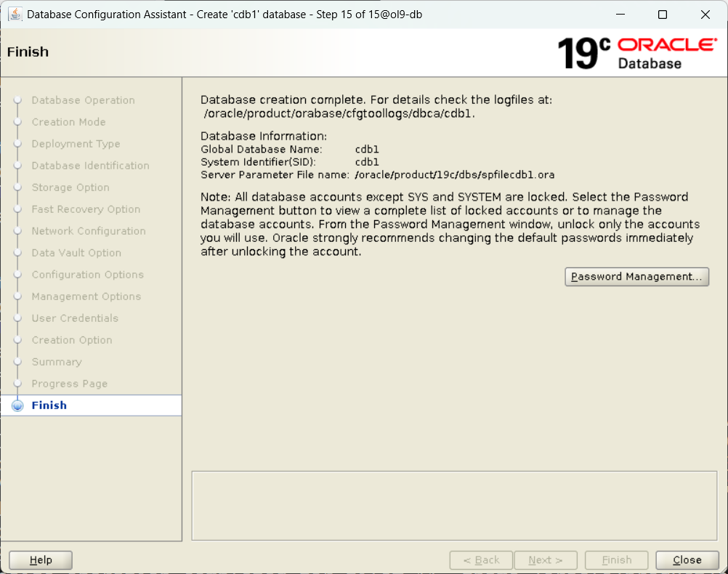Click the blue Finish step bullet icon
The width and height of the screenshot is (728, 574).
(17, 406)
